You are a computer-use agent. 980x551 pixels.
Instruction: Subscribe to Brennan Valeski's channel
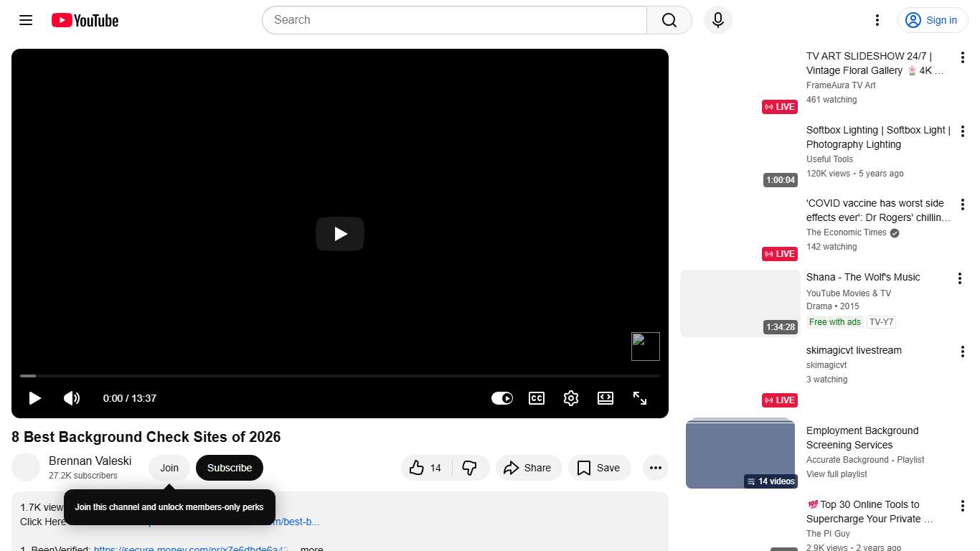(x=229, y=467)
